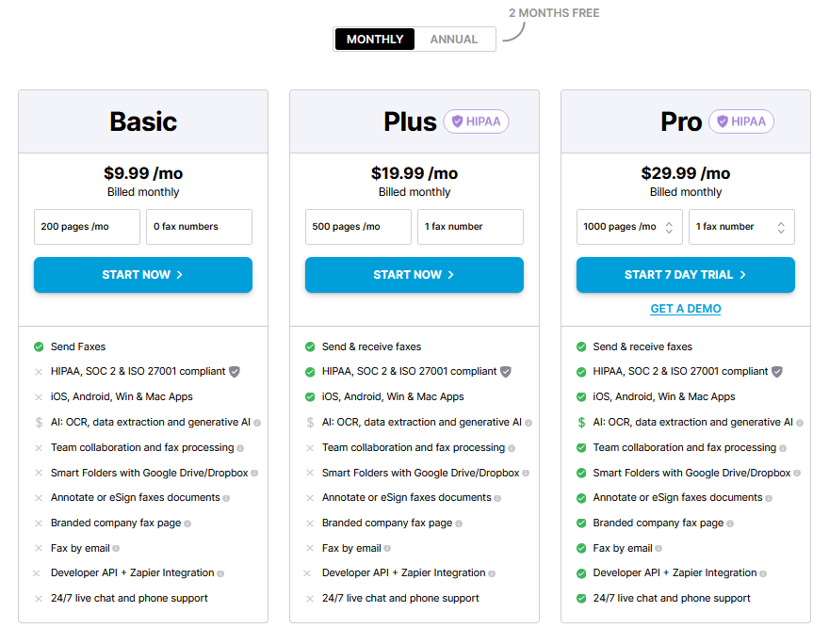Image resolution: width=829 pixels, height=644 pixels.
Task: Click the Plus 500 pages /mo selector
Action: pos(358,227)
